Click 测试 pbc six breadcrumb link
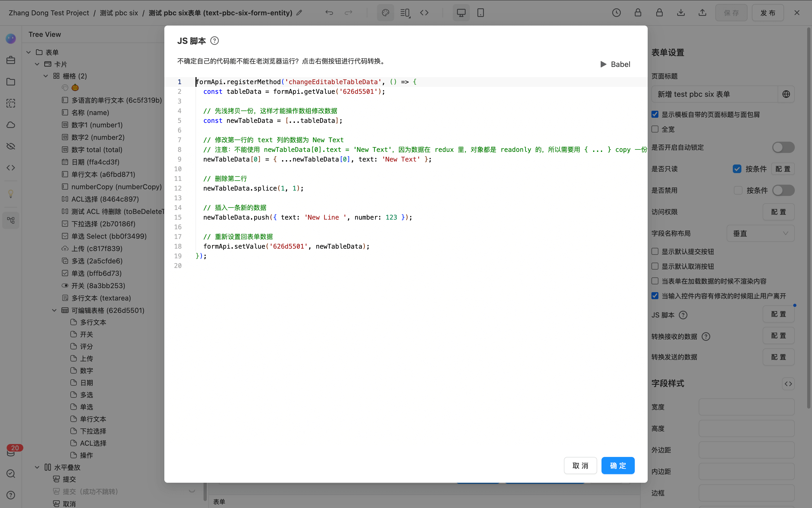Image resolution: width=812 pixels, height=508 pixels. (119, 13)
